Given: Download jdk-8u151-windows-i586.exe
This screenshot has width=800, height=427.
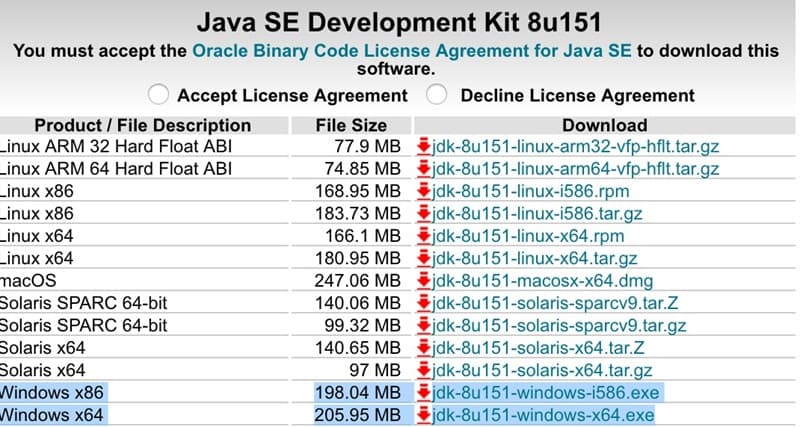Looking at the screenshot, I should click(x=546, y=393).
